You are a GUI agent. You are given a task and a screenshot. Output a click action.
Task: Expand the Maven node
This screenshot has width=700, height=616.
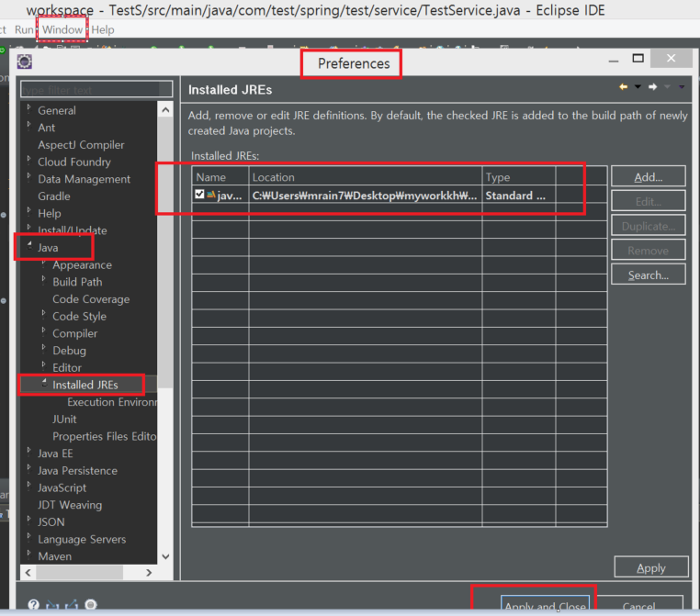[29, 553]
